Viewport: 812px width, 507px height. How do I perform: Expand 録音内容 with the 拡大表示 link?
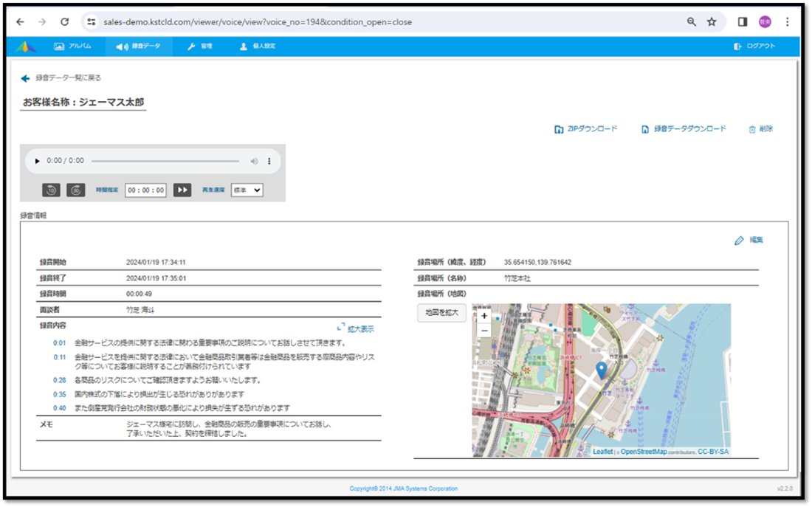[361, 328]
